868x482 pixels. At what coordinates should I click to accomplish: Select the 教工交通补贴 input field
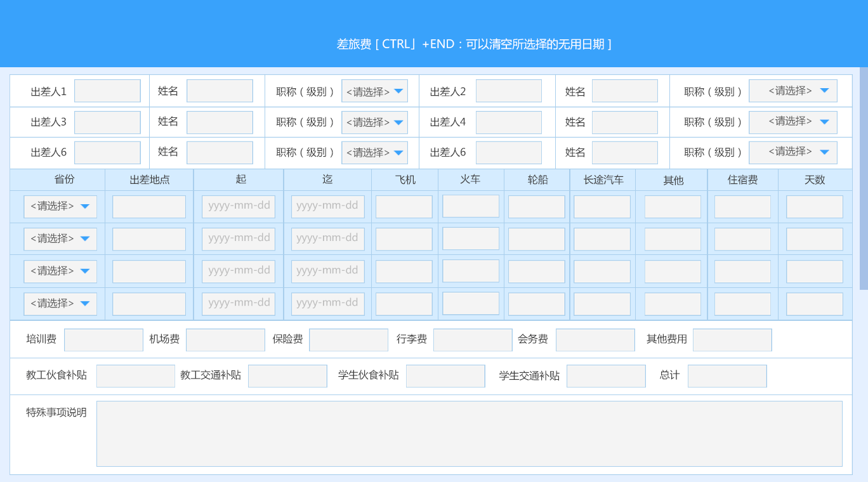coord(287,376)
